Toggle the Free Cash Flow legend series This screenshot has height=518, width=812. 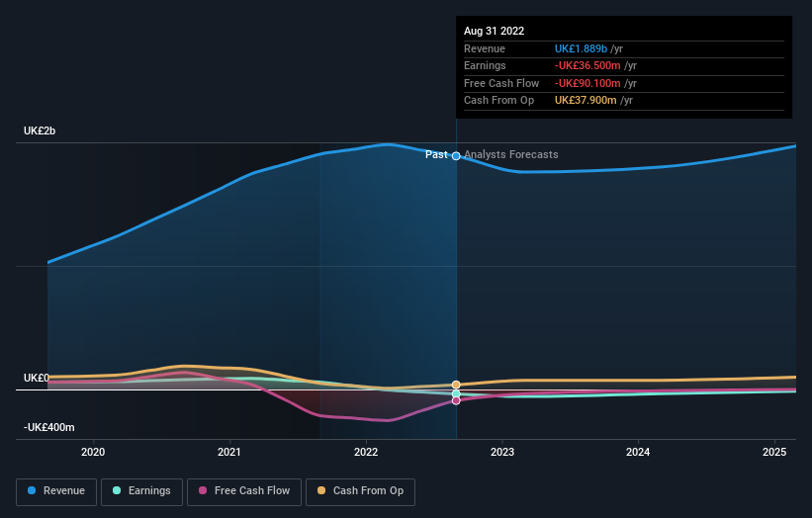(x=244, y=491)
